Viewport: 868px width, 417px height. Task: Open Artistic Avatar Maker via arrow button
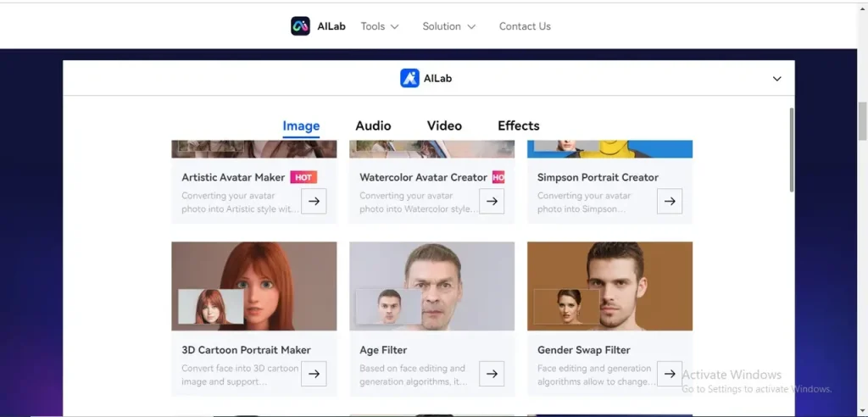tap(314, 201)
